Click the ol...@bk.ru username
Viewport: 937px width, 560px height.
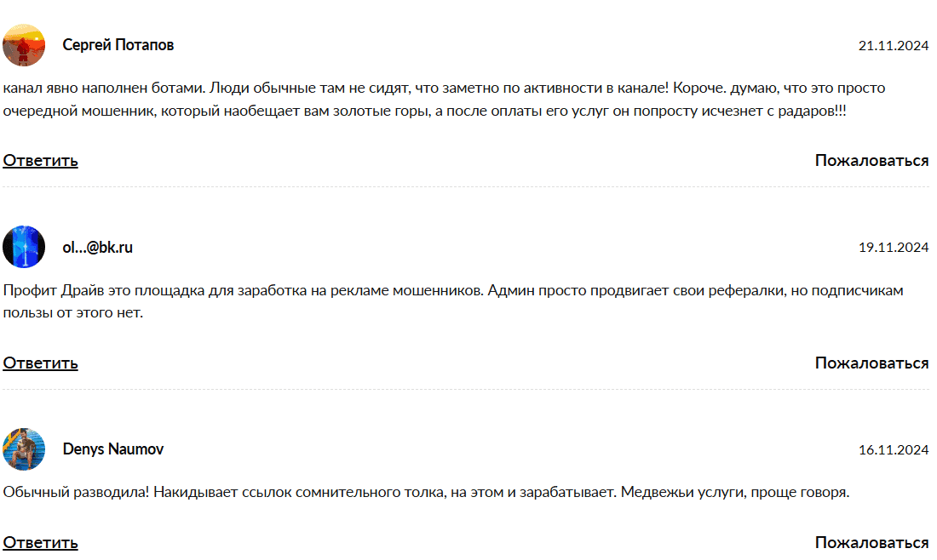tap(98, 248)
